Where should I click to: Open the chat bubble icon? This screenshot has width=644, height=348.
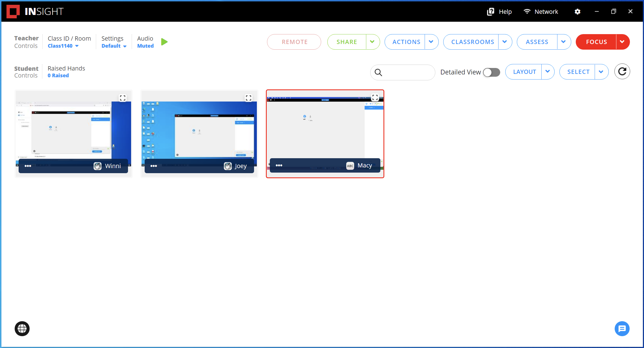point(622,329)
